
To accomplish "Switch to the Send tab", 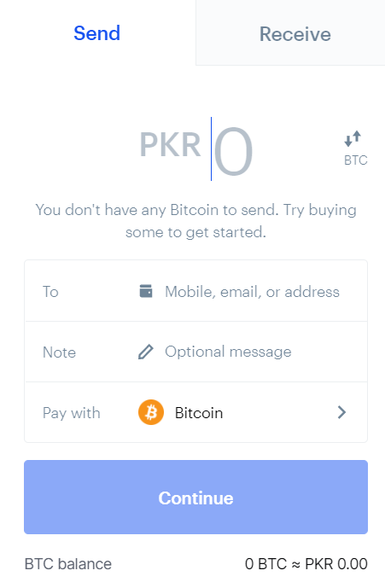I will pyautogui.click(x=96, y=33).
